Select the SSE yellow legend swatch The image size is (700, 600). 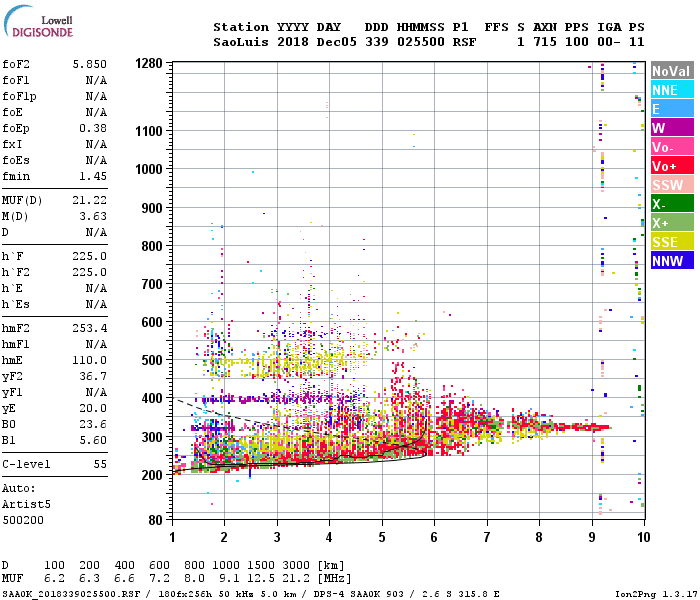click(672, 242)
